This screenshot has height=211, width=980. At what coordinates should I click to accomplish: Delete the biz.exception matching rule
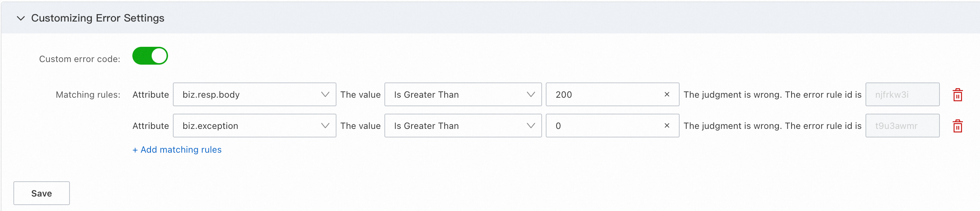[957, 126]
